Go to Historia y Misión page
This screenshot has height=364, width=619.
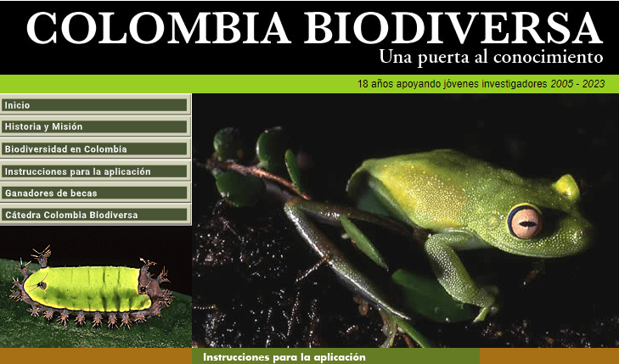pos(94,126)
